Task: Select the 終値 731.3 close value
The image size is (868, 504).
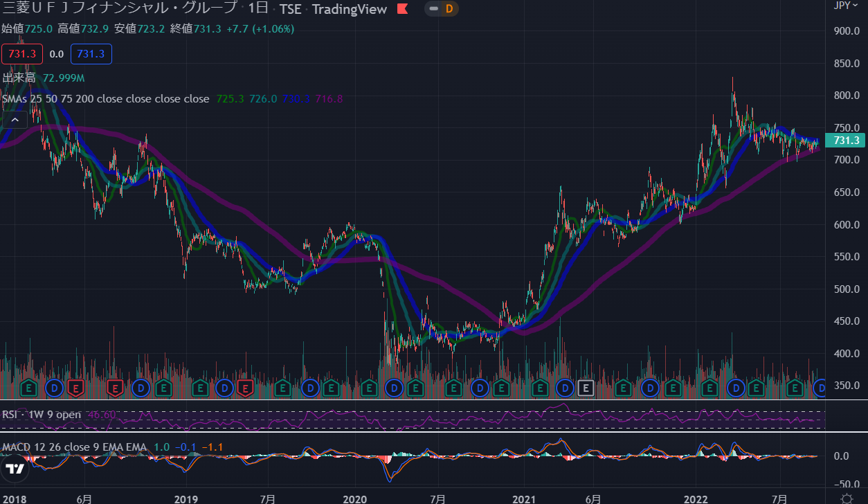Action: [x=195, y=28]
